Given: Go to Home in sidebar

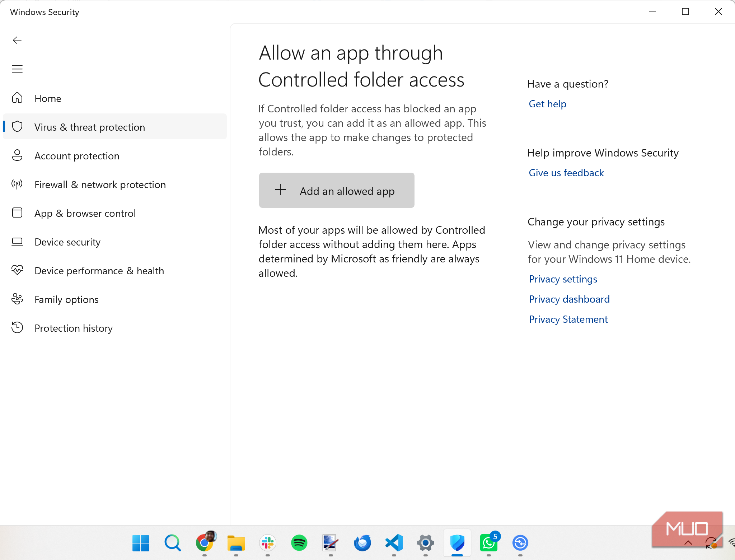Looking at the screenshot, I should tap(115, 98).
